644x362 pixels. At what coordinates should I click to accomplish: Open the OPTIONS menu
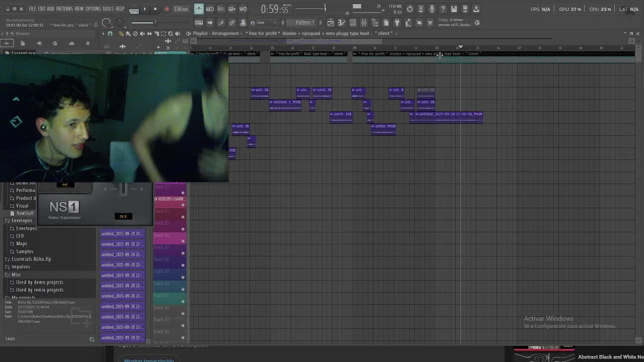click(93, 9)
